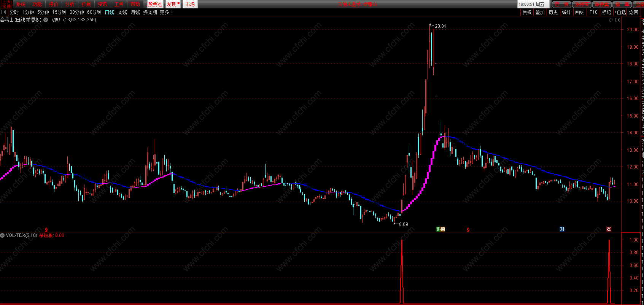This screenshot has width=644, height=305.
Task: Click the 撤单 cancel-order button
Action: pos(622,4)
